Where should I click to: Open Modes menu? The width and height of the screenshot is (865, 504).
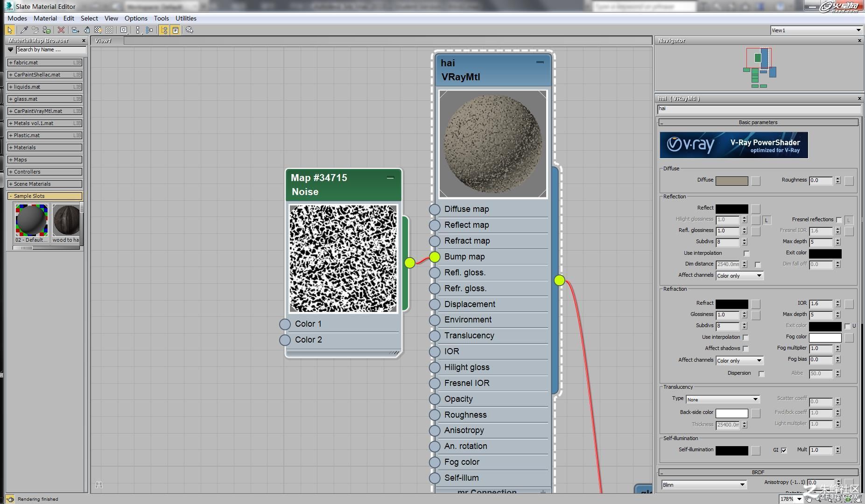(17, 18)
